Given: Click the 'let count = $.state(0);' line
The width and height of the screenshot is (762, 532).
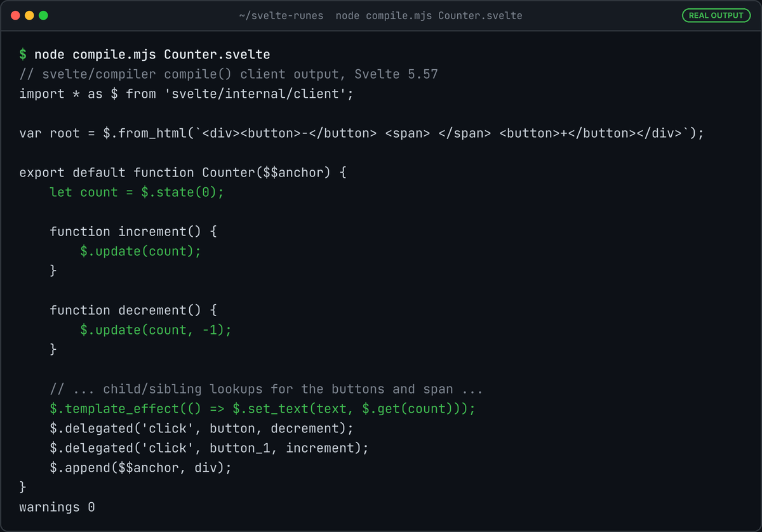Looking at the screenshot, I should pyautogui.click(x=137, y=192).
